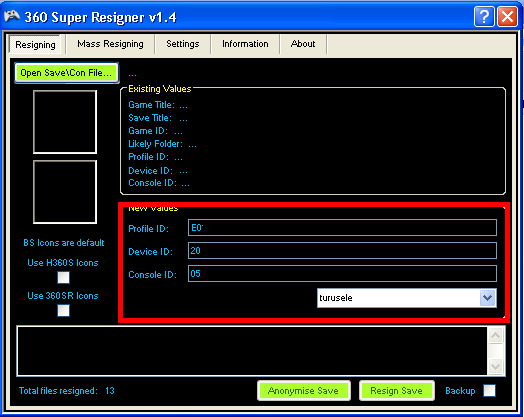The height and width of the screenshot is (417, 524).
Task: Select the Resigning tab
Action: pos(35,44)
